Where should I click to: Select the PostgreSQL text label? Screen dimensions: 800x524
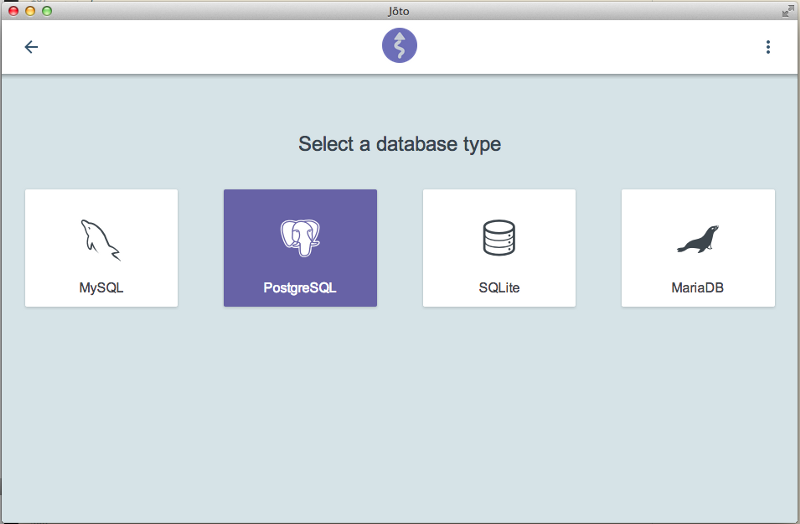pos(300,287)
